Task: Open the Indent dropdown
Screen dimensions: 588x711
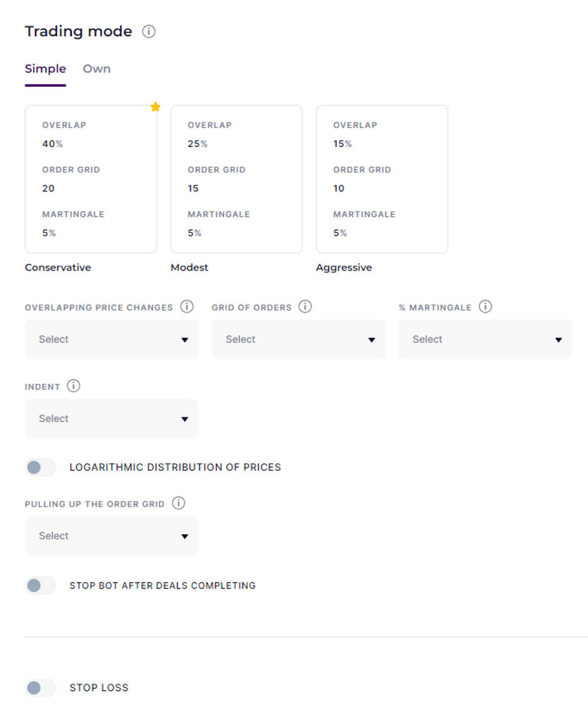Action: [x=111, y=418]
